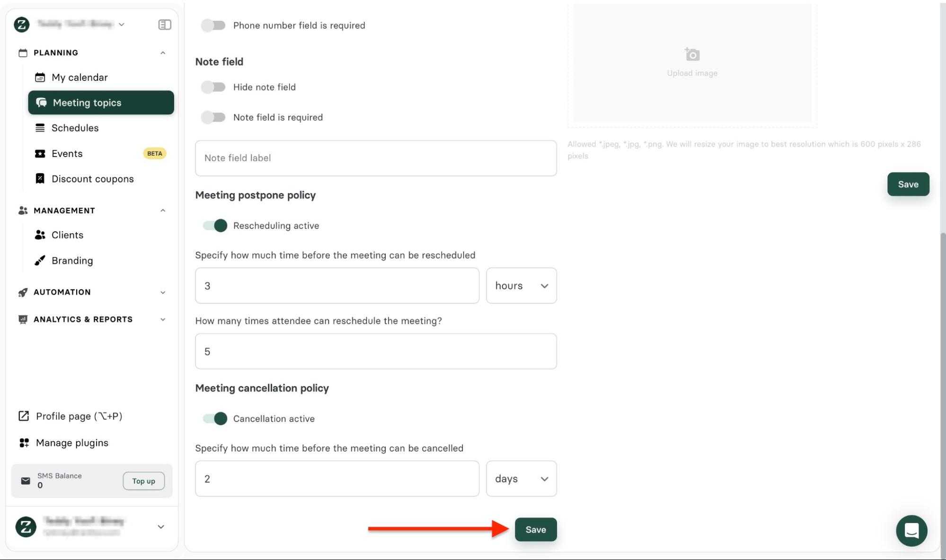This screenshot has height=560, width=946.
Task: Click the Upload image camera icon
Action: point(692,54)
